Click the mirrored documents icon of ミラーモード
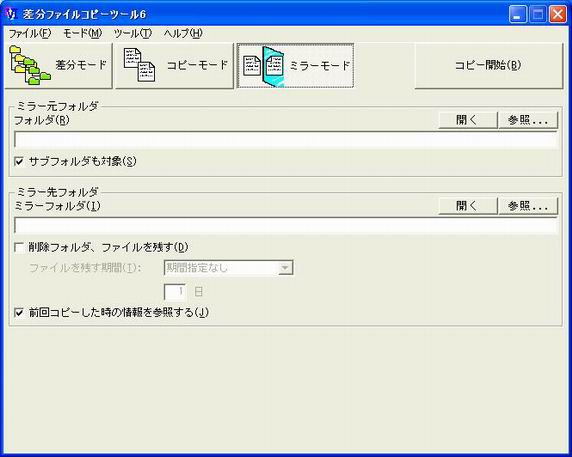This screenshot has width=572, height=457. coord(263,66)
